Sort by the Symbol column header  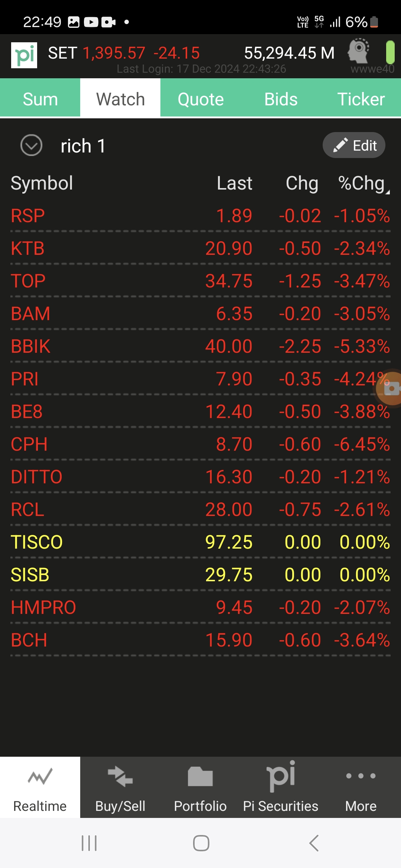[x=42, y=183]
